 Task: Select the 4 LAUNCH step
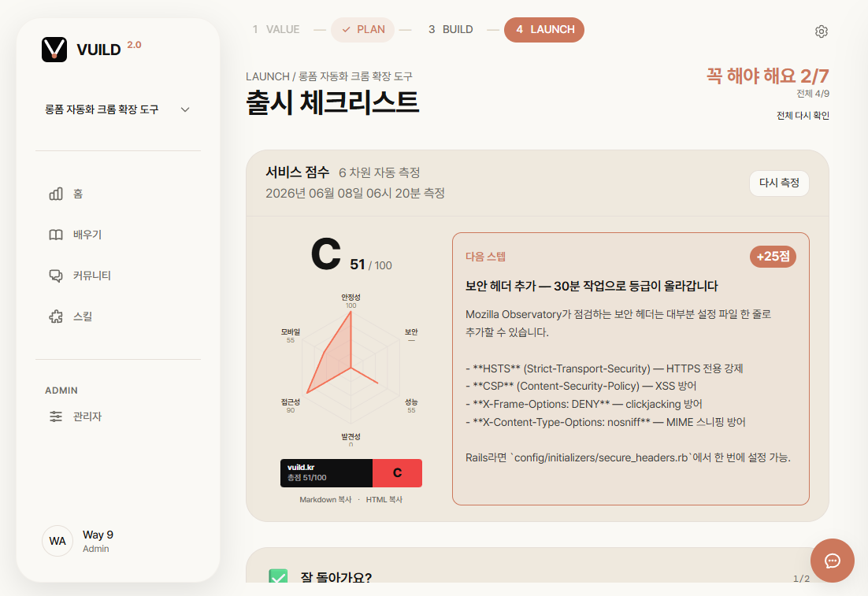(x=544, y=29)
